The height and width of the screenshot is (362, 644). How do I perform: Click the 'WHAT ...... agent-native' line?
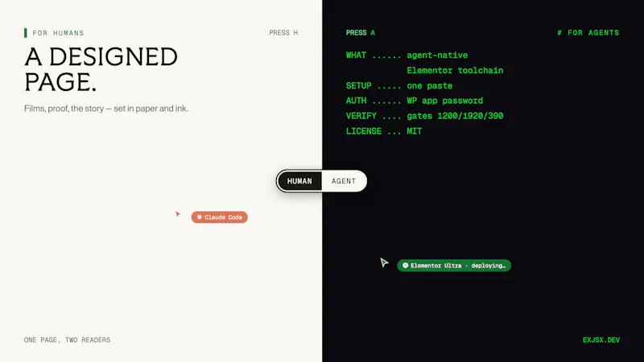tap(407, 56)
